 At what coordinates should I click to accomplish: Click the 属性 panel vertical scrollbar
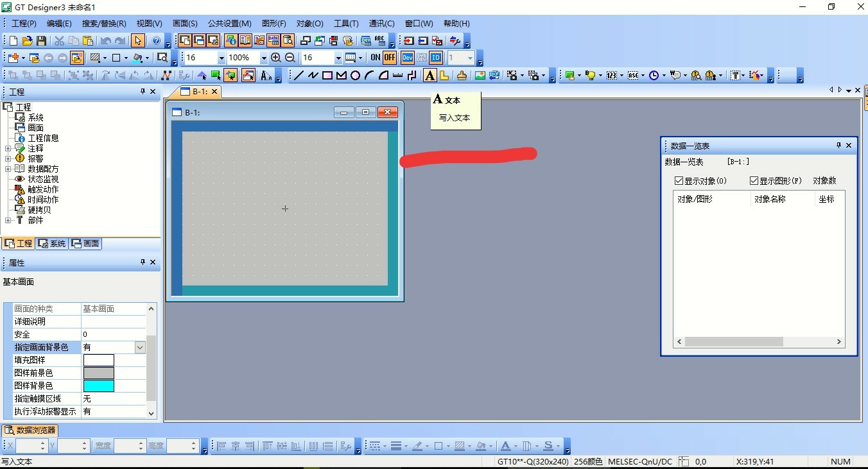coord(152,361)
